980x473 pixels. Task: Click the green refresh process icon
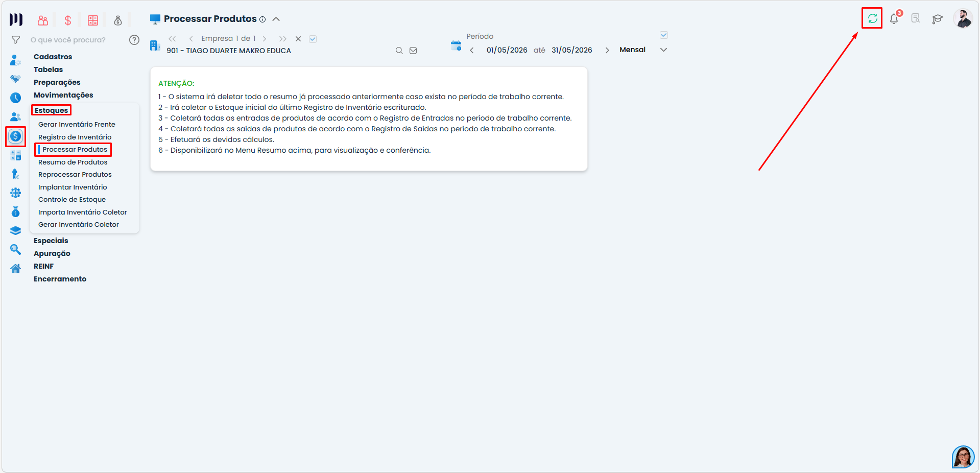(872, 18)
